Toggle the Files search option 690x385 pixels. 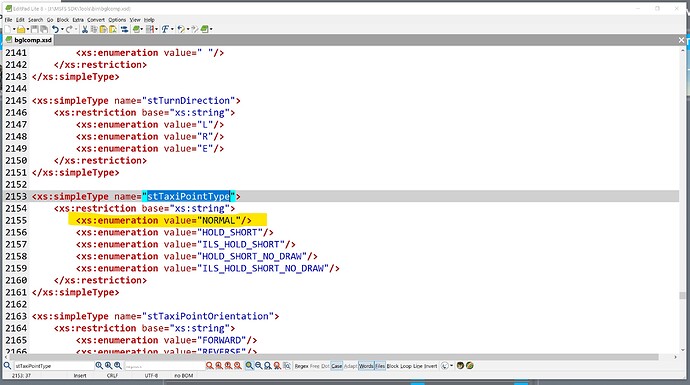coord(380,366)
